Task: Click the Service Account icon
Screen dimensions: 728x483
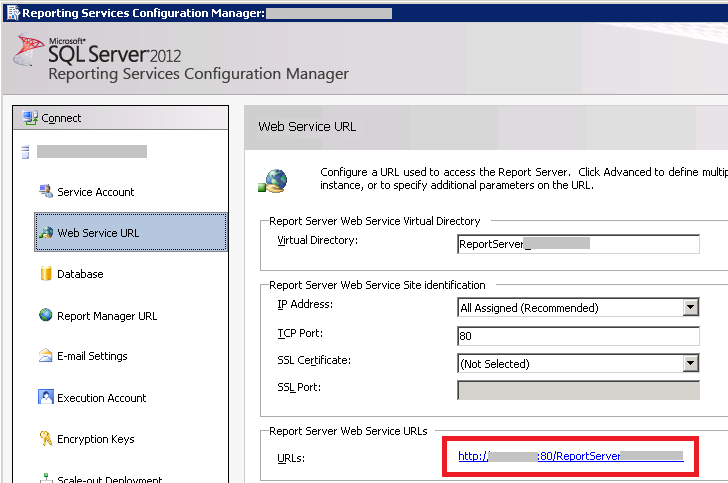Action: (45, 191)
